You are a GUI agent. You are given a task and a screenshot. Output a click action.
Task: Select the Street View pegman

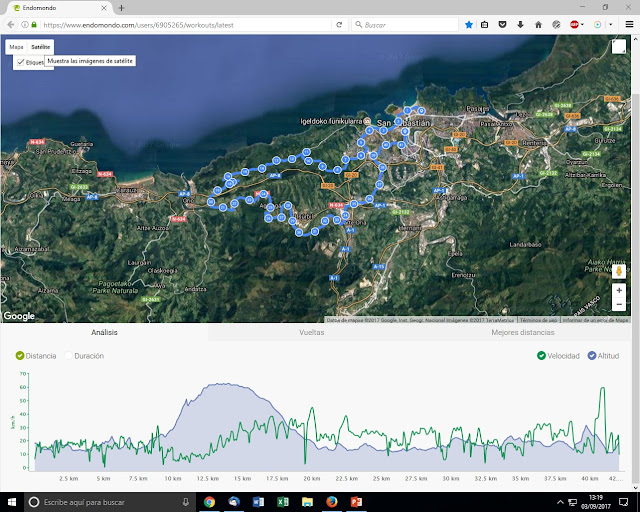pos(619,271)
